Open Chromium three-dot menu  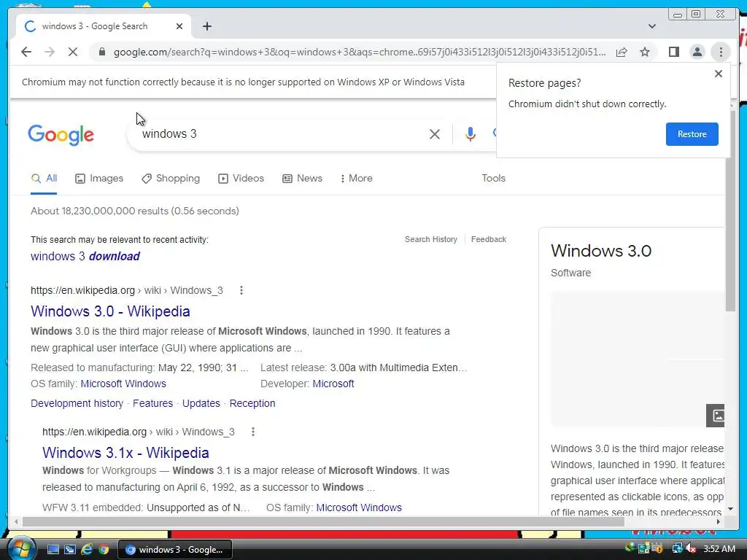(721, 52)
